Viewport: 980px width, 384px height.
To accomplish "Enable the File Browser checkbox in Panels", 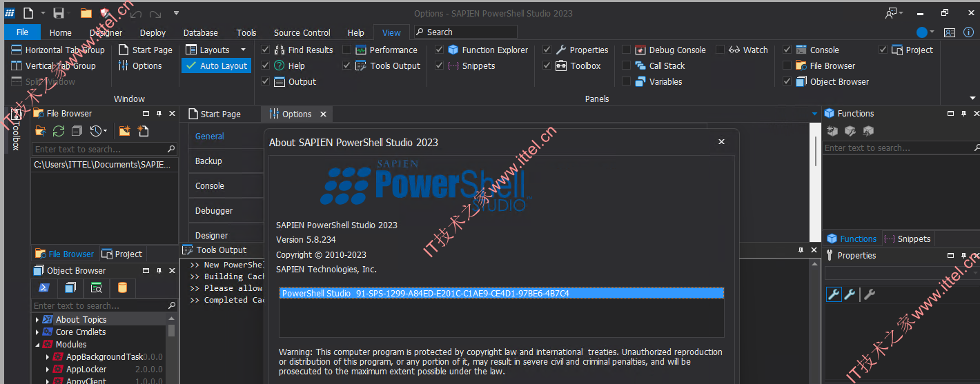I will coord(787,65).
